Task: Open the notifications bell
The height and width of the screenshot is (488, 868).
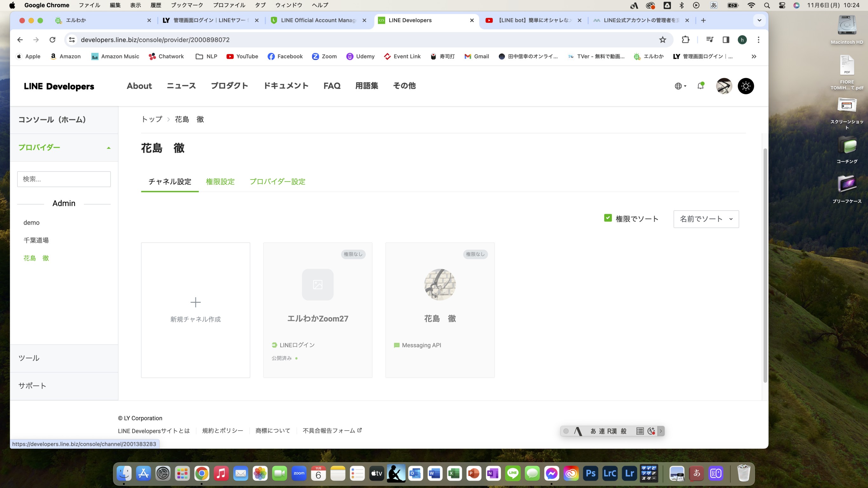Action: point(701,86)
